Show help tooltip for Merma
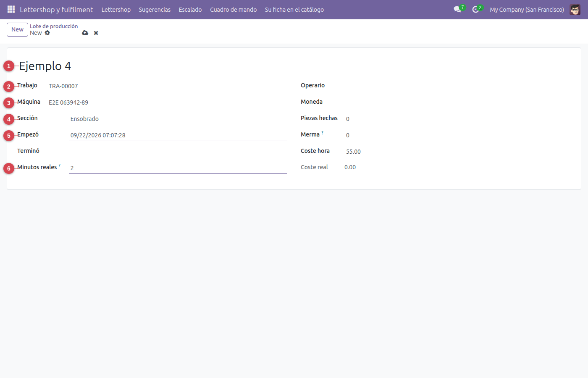The image size is (588, 378). tap(323, 133)
